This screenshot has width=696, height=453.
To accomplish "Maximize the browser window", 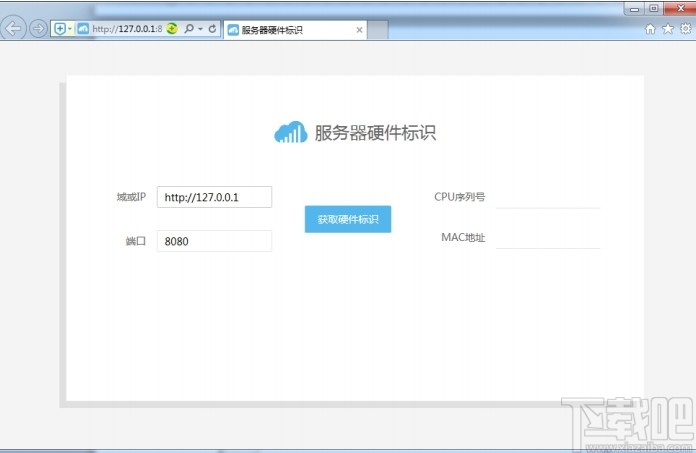I will [653, 8].
